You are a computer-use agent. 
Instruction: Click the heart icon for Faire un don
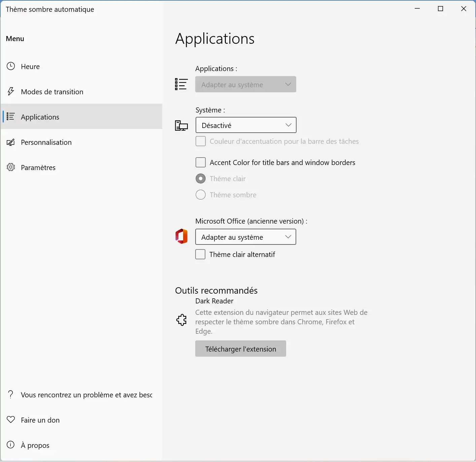pos(11,420)
